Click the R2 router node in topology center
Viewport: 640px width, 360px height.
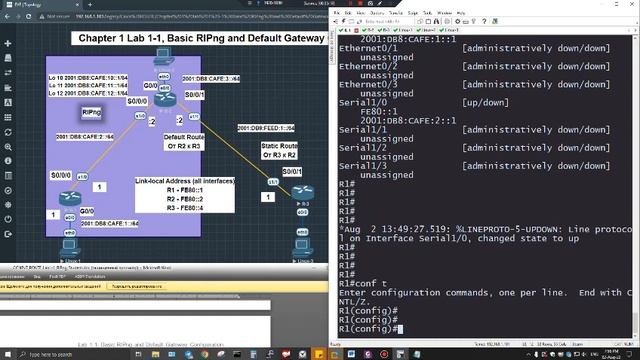pyautogui.click(x=165, y=100)
